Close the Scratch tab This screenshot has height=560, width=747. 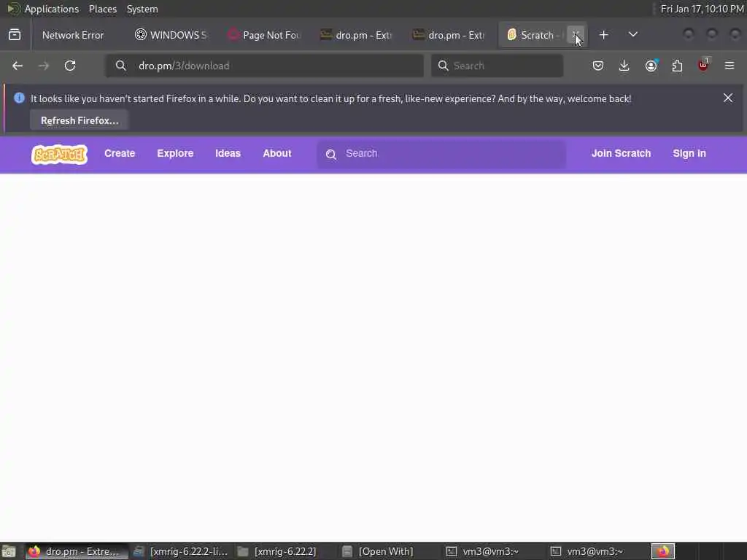[576, 35]
